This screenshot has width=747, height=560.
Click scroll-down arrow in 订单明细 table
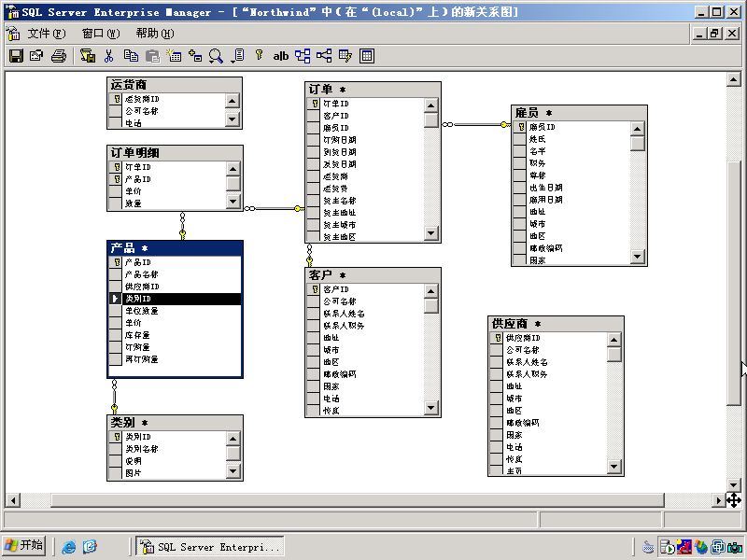[x=233, y=202]
